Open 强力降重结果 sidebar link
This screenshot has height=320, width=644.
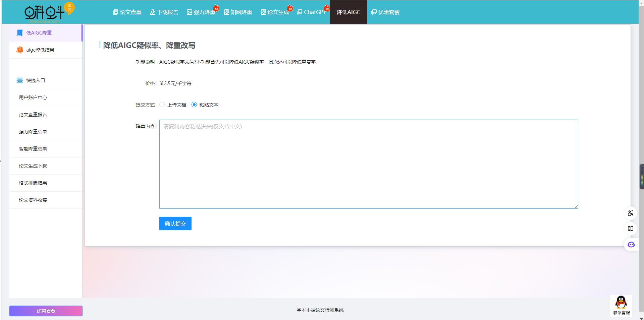pos(33,132)
